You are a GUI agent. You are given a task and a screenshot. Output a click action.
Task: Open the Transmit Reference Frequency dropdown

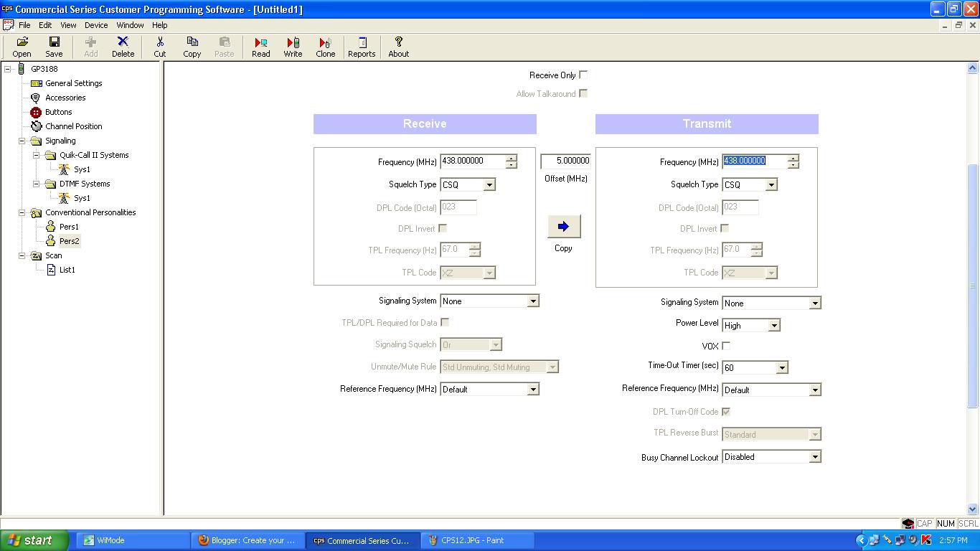815,390
